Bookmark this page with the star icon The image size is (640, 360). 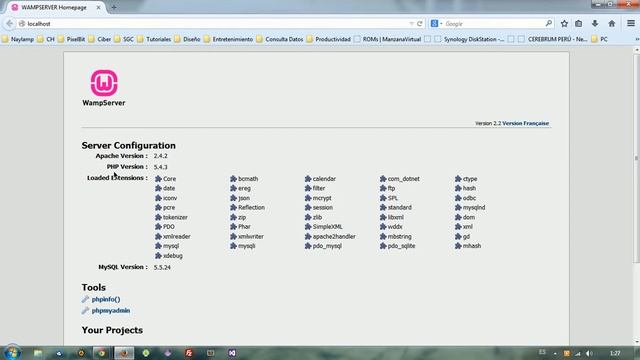[x=564, y=24]
